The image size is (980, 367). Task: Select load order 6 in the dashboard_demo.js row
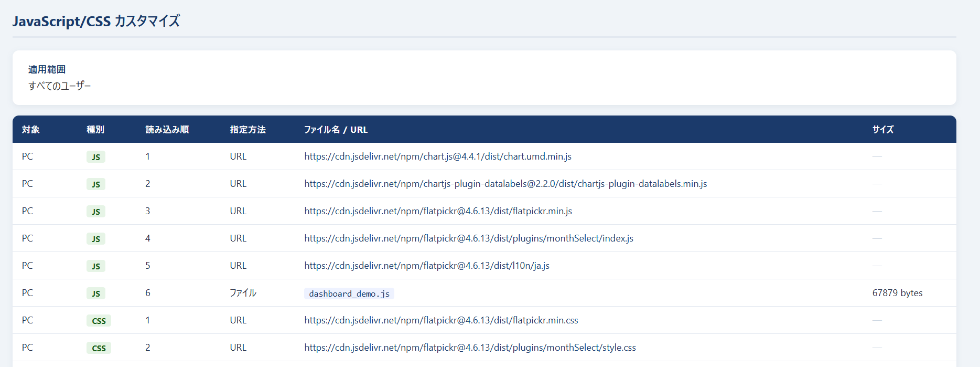pos(148,293)
